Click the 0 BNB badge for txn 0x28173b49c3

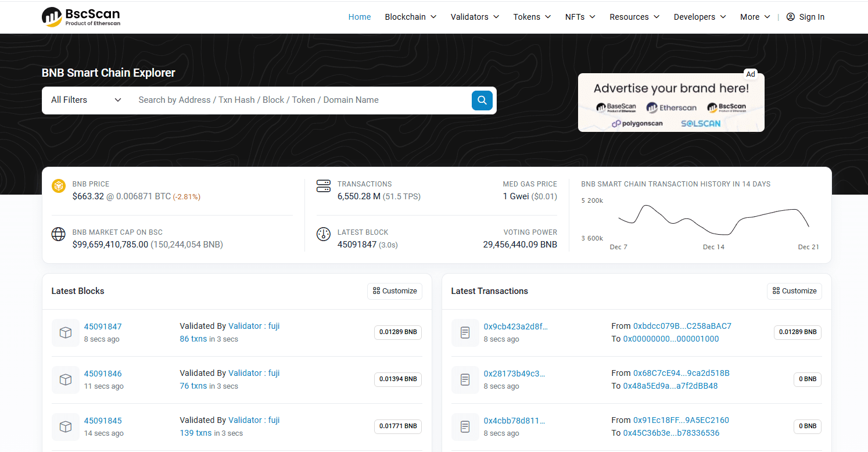point(808,379)
